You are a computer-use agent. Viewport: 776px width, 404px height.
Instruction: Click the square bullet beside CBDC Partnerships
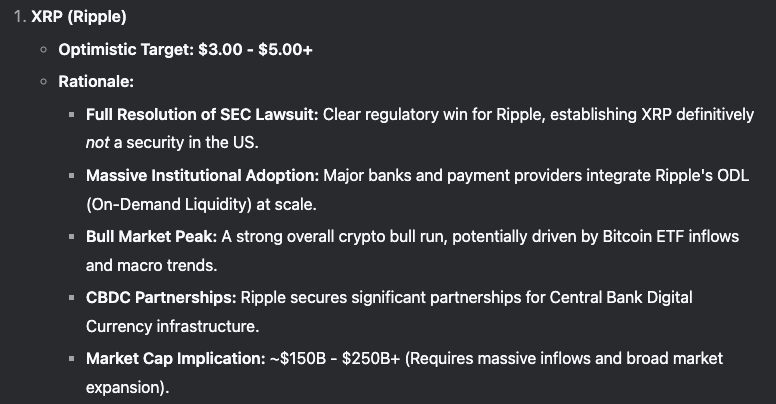[73, 298]
